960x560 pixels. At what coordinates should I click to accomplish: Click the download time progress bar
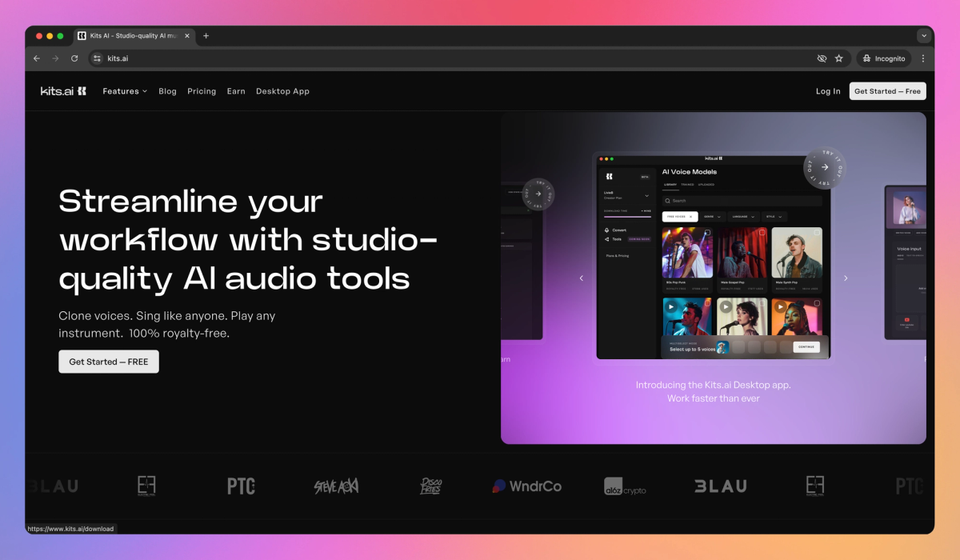(x=627, y=216)
